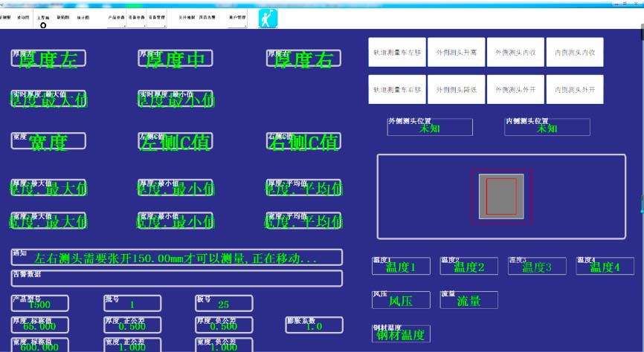Click the 膨胀系数 value field

click(x=314, y=325)
